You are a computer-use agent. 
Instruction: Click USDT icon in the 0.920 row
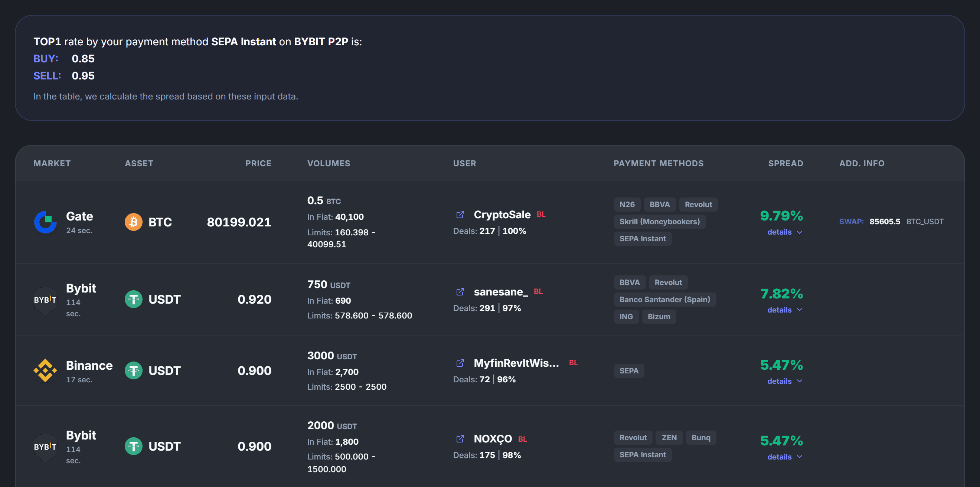134,300
